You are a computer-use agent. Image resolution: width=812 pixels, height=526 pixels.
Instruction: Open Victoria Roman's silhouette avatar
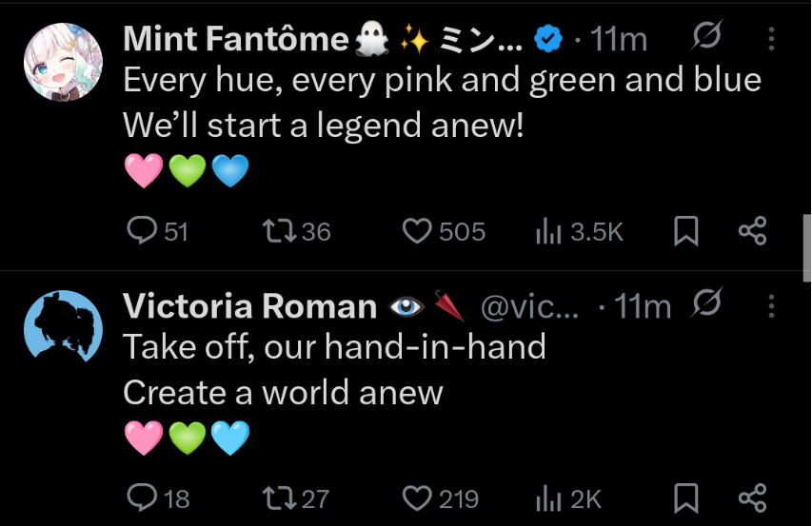coord(63,329)
